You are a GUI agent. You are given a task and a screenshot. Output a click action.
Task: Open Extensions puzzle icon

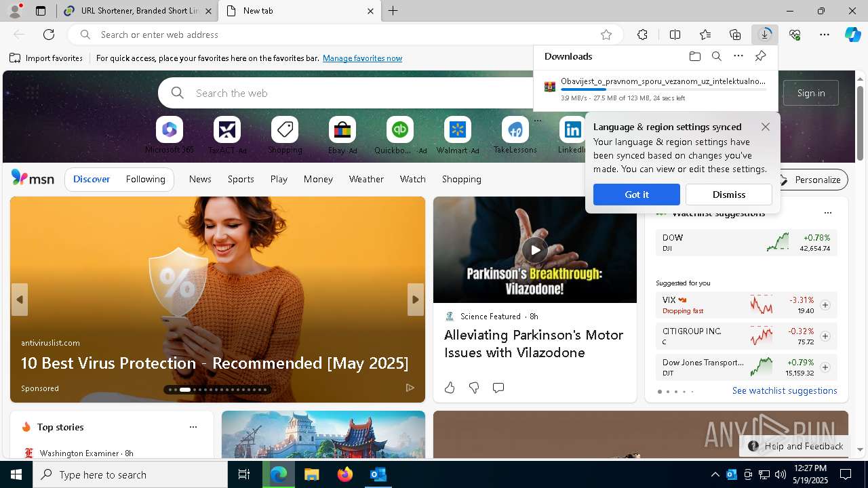point(642,35)
